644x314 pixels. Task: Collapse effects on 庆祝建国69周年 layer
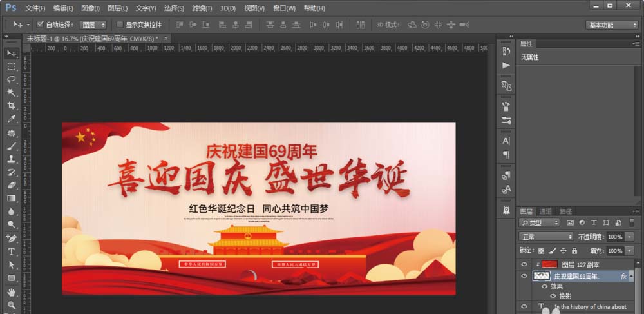click(631, 276)
